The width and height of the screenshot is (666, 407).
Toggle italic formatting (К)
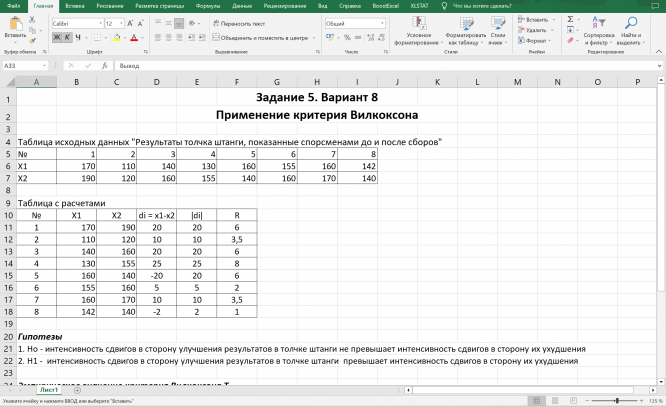(x=65, y=37)
